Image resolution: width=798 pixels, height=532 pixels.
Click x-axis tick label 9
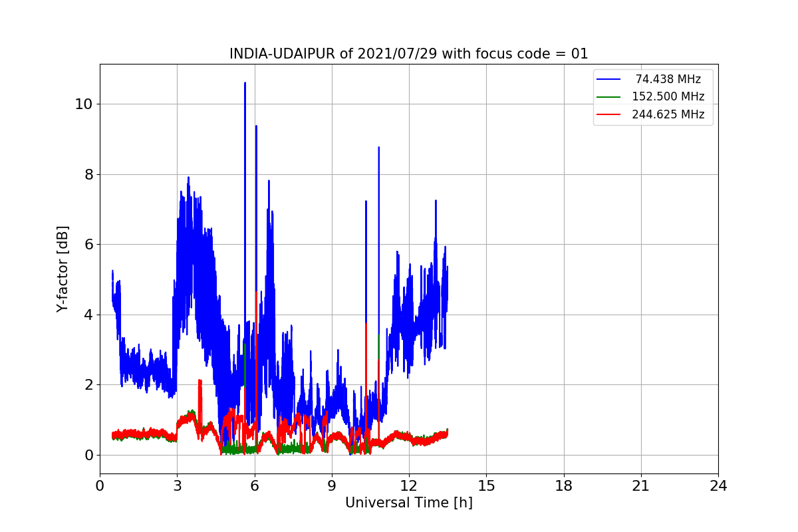coord(332,486)
